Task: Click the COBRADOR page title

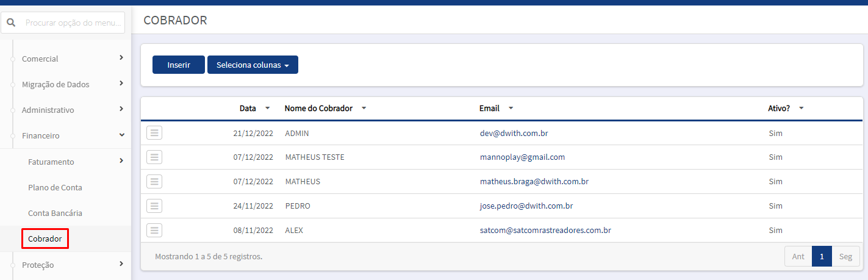Action: [175, 20]
